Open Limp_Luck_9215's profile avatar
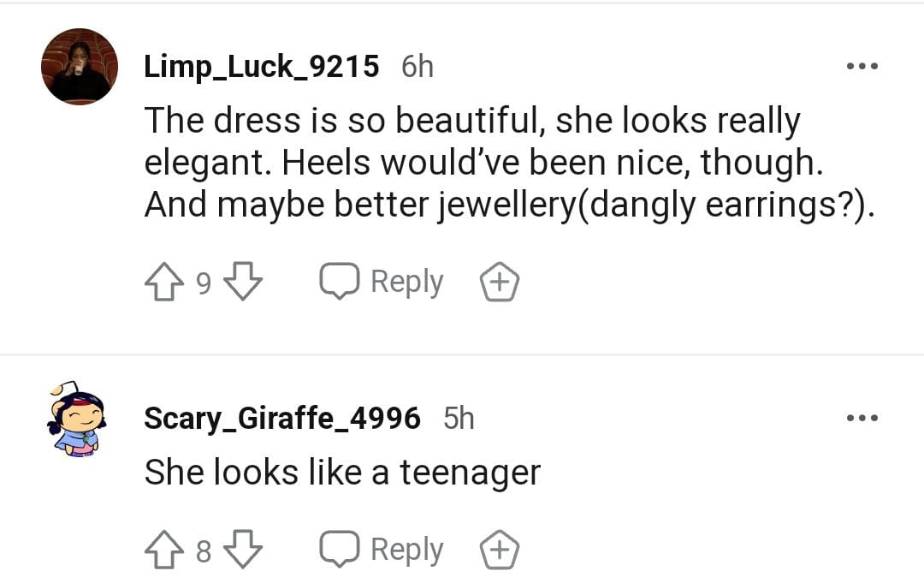 click(x=80, y=67)
